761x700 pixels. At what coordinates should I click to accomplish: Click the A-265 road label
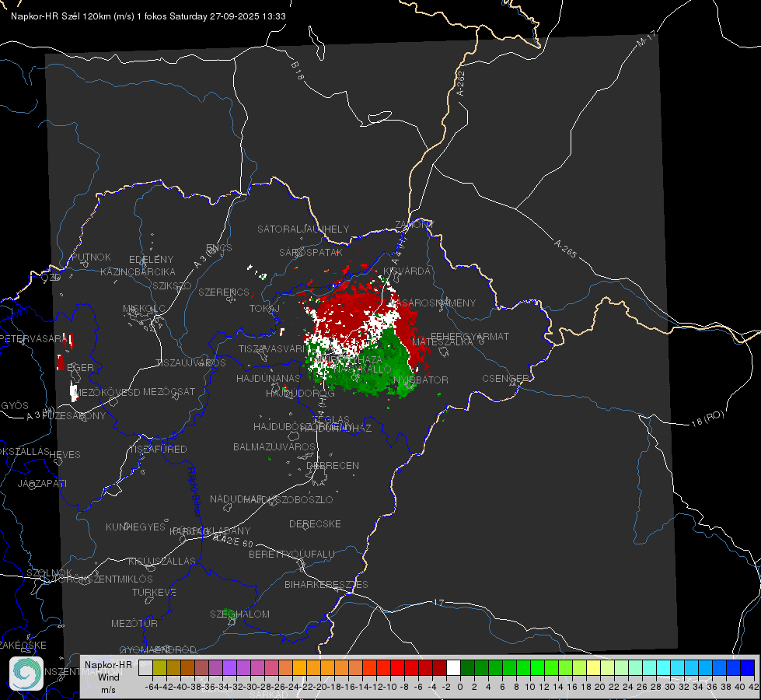pos(565,249)
